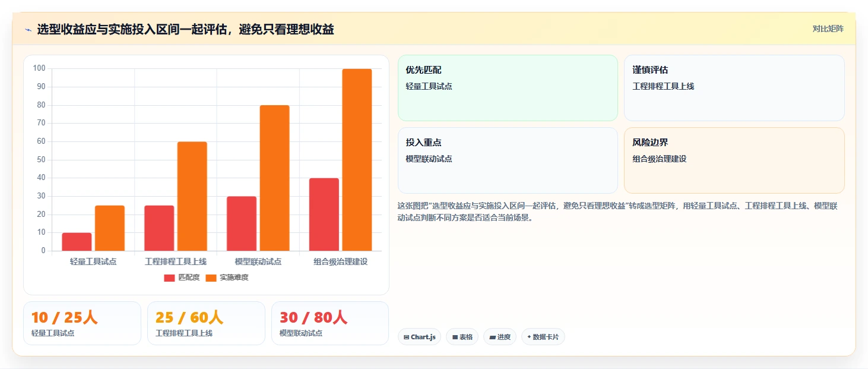Click the icon inside the Chart.js tag
868x369 pixels.
[x=406, y=337]
